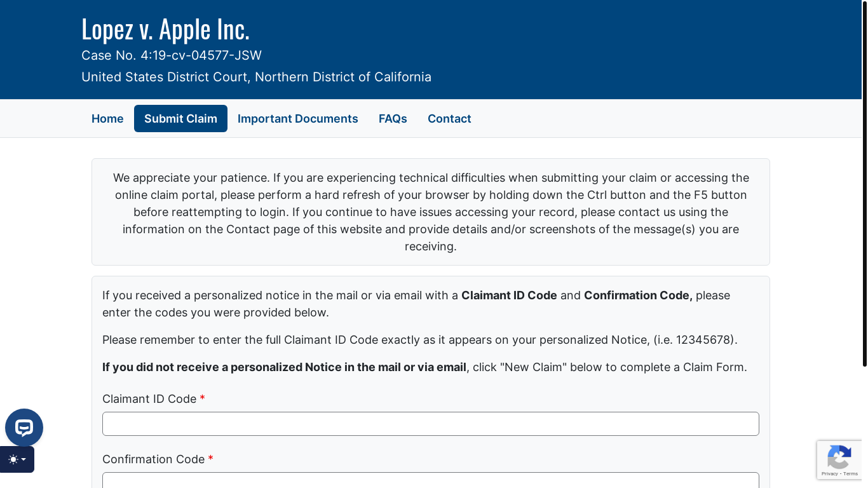Click the technical difficulties notice box
The height and width of the screenshot is (488, 868).
431,212
